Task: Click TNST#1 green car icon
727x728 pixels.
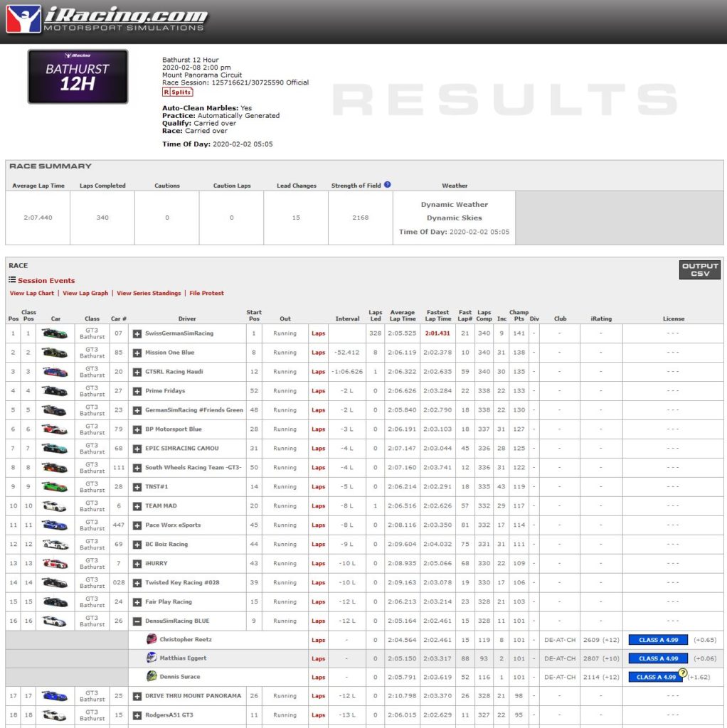Action: pyautogui.click(x=55, y=486)
